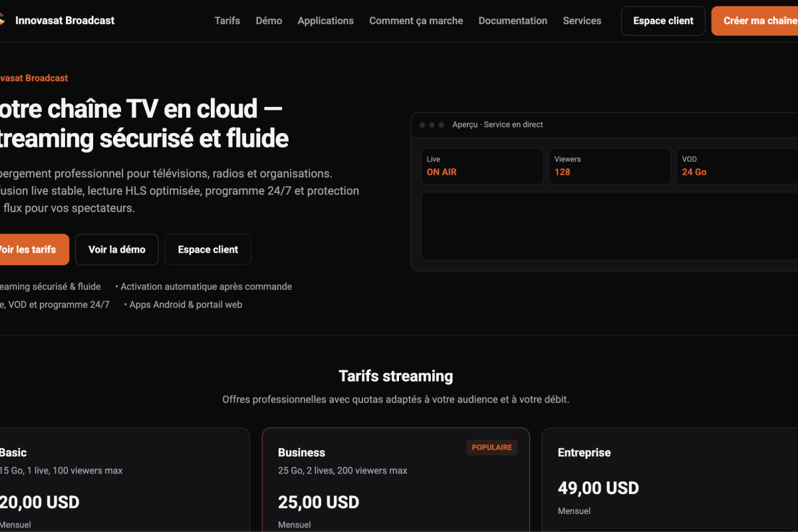Click the Innovasat Broadcast logo icon
The width and height of the screenshot is (798, 532).
(x=3, y=21)
